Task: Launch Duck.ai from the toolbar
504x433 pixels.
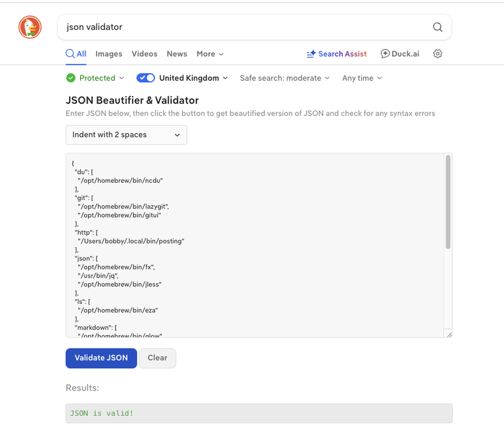Action: [400, 54]
